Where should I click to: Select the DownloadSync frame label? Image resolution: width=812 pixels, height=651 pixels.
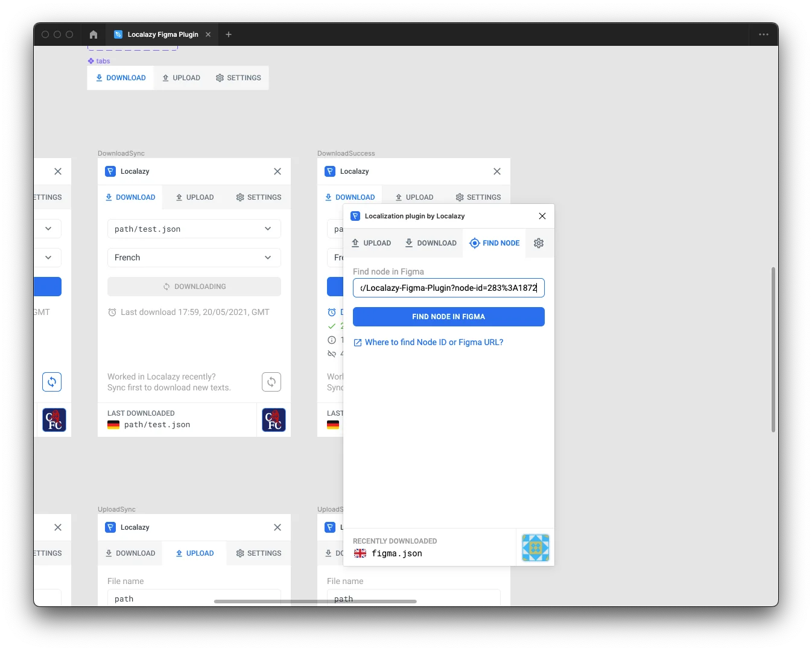(121, 153)
